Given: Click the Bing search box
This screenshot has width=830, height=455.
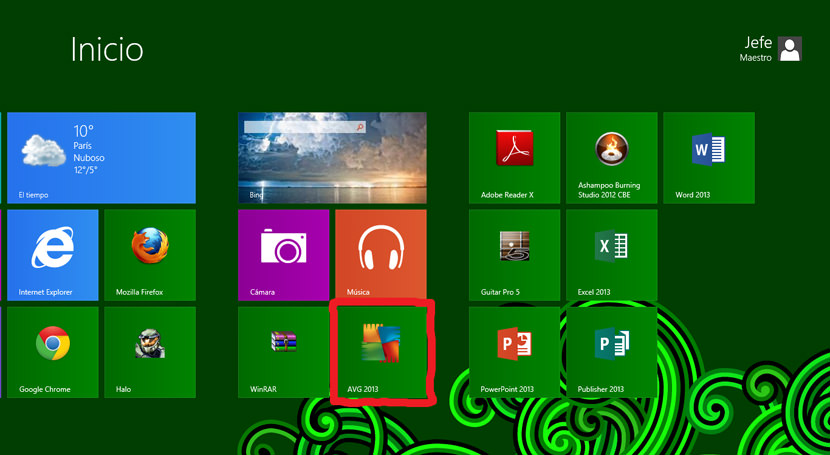Looking at the screenshot, I should point(305,127).
